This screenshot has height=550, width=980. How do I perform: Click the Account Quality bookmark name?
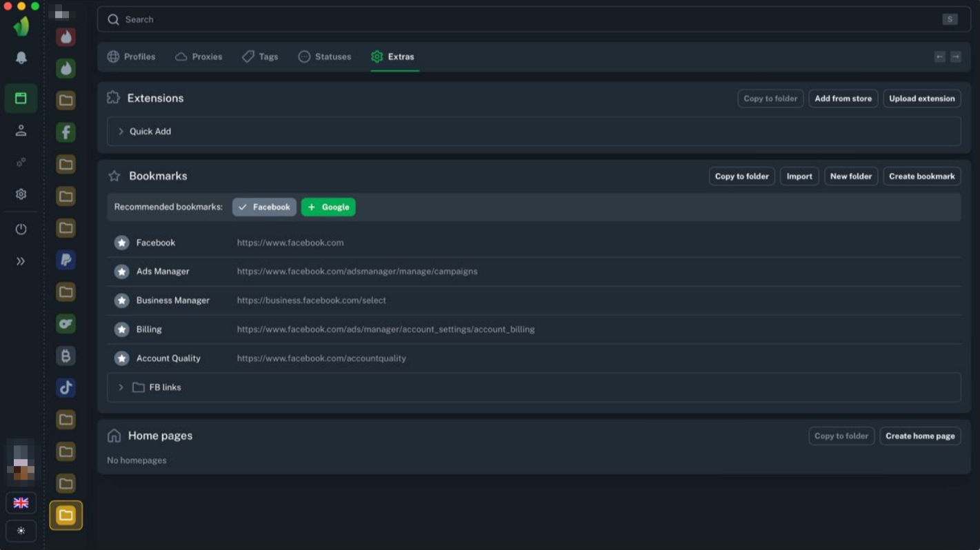[x=168, y=358]
